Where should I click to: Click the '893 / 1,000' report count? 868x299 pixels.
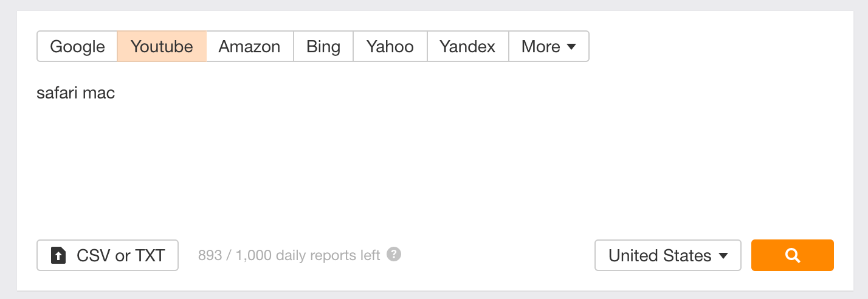[x=234, y=255]
